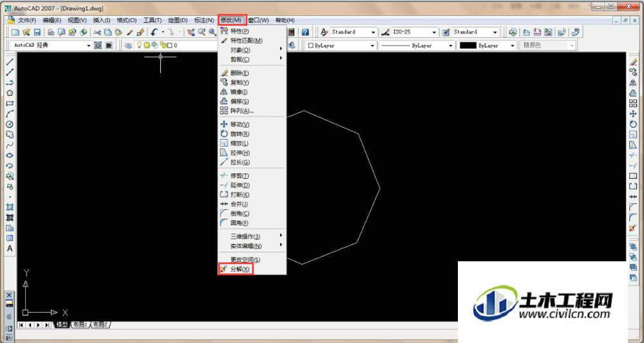This screenshot has height=343, width=644.
Task: Select the Hatch tool in draw toolbar
Action: pyautogui.click(x=10, y=207)
